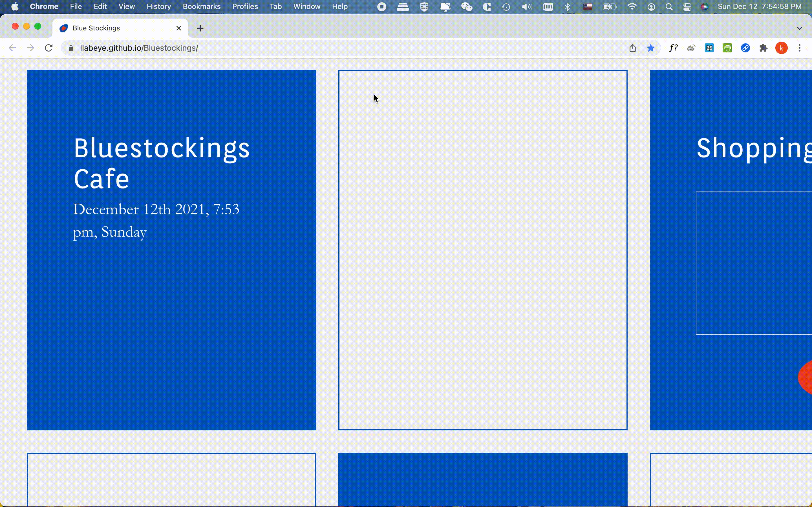812x507 pixels.
Task: Click the font identifier f? extension
Action: (x=673, y=48)
